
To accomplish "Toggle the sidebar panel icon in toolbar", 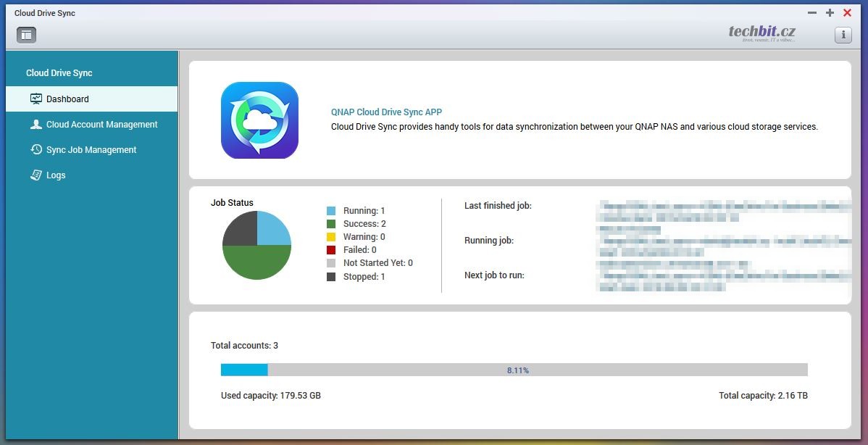I will 26,35.
